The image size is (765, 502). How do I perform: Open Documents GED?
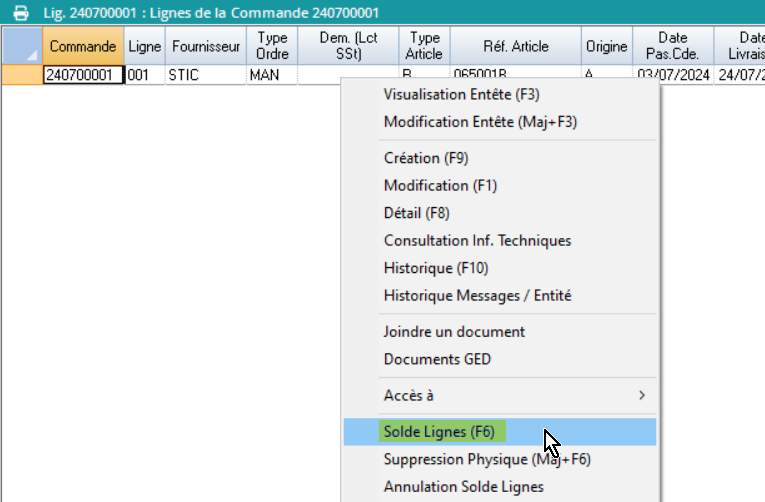(x=437, y=359)
